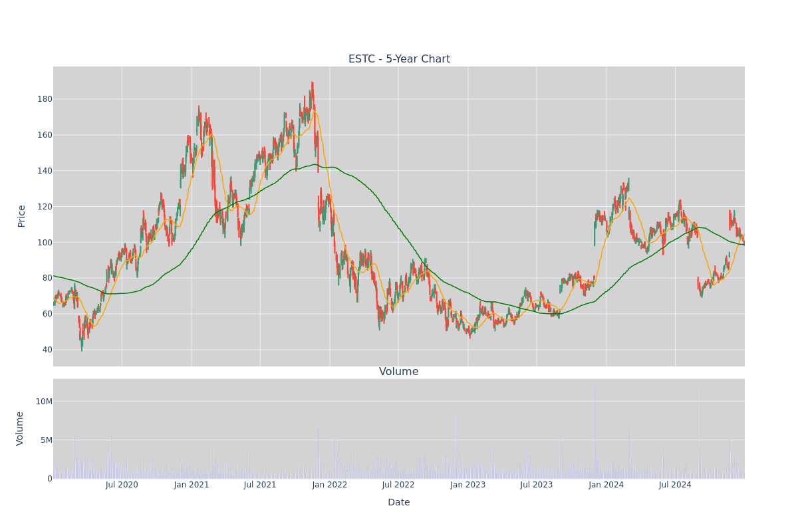Viewport: 798px width, 532px height.
Task: Click the 'Jul 2024' date tick
Action: tap(675, 485)
